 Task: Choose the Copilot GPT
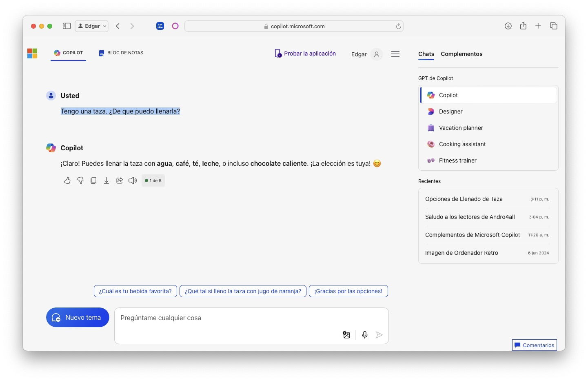(x=488, y=95)
